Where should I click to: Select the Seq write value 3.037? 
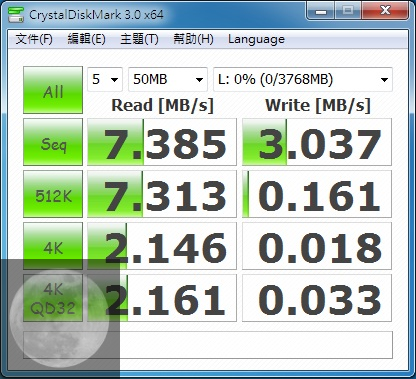[317, 142]
